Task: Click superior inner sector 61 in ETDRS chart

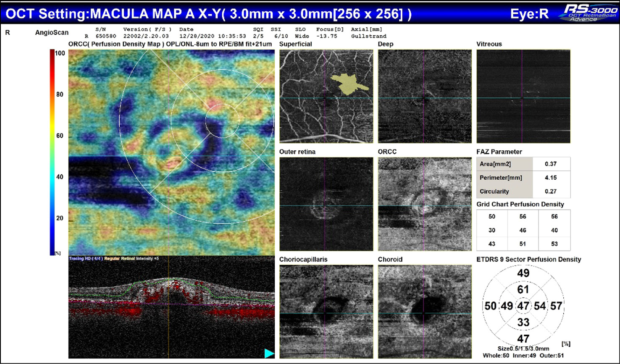Action: click(523, 289)
